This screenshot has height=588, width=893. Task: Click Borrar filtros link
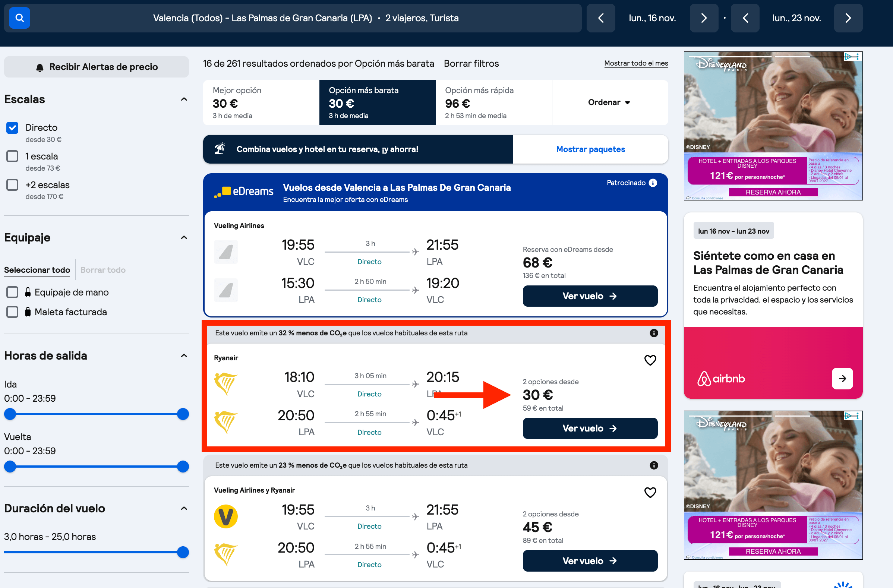coord(471,63)
